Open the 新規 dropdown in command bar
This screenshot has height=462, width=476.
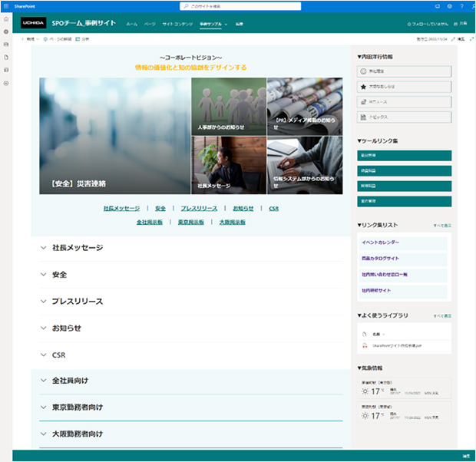tap(31, 39)
